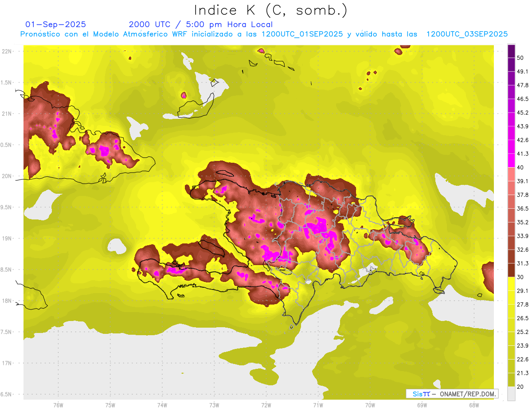Click the "Indice K (C, somb.)" chart title

click(270, 10)
